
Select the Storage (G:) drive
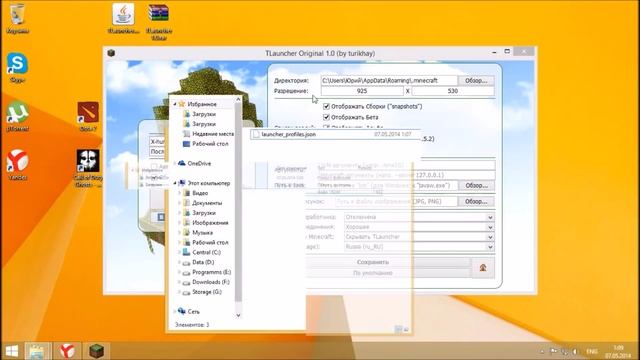click(x=207, y=292)
